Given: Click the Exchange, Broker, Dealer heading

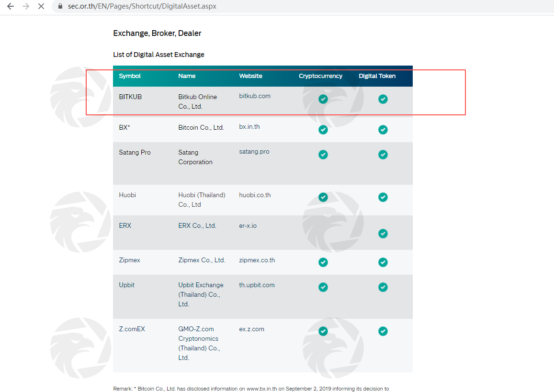Looking at the screenshot, I should click(x=157, y=33).
